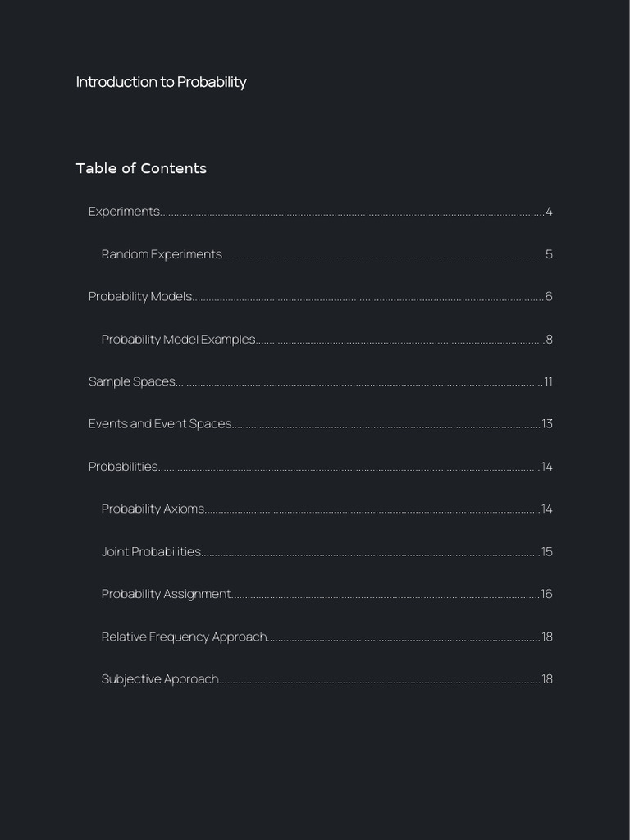Click page number 13 for Events entry

547,424
